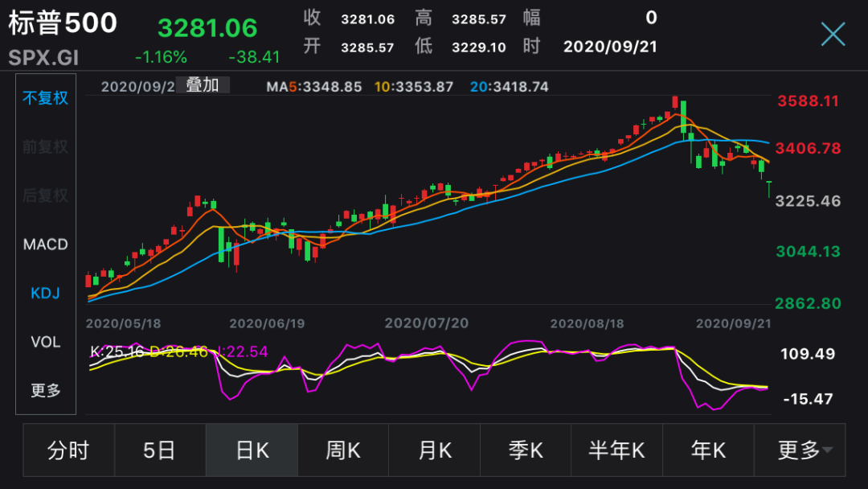Open 更多 indicators in left sidebar
Viewport: 868px width, 489px height.
click(x=45, y=390)
